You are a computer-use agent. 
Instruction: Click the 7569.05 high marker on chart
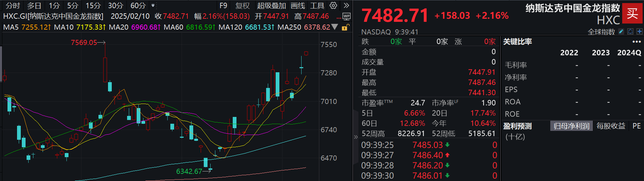click(84, 43)
